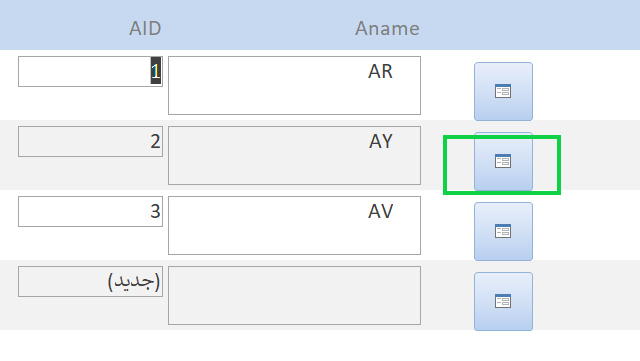Open the form button for record AY

pos(503,161)
